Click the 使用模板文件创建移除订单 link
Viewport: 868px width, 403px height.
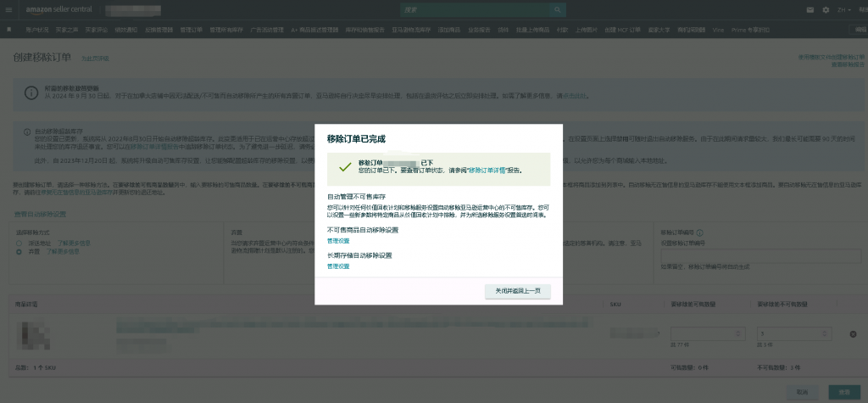(831, 57)
